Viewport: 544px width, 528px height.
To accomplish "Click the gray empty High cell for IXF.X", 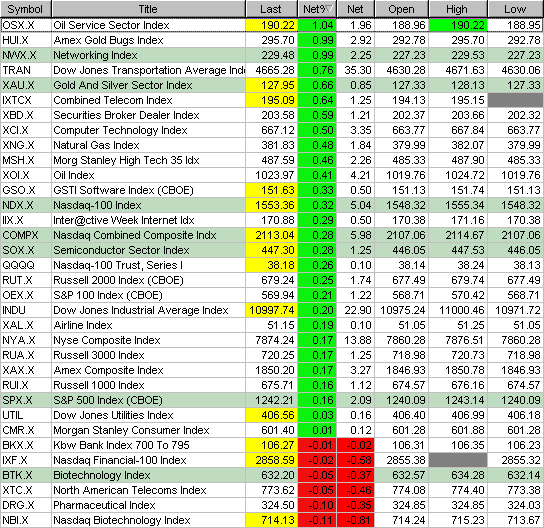I will coord(458,460).
